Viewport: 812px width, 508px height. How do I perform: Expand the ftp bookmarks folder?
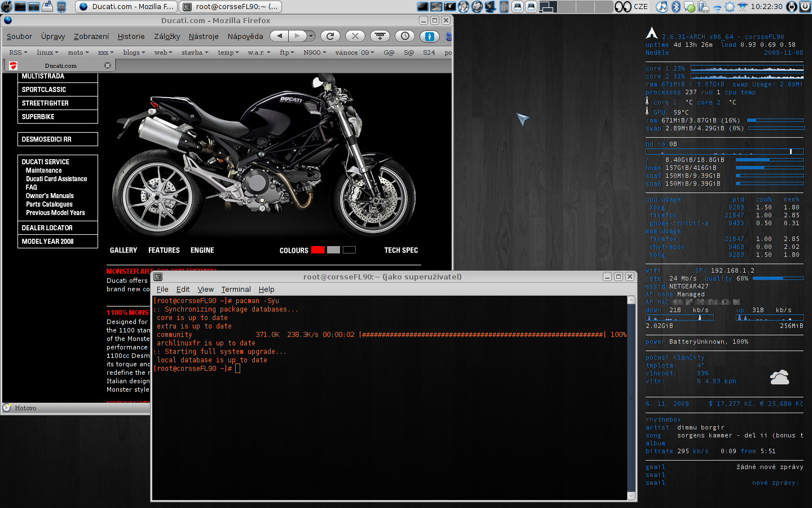point(287,52)
